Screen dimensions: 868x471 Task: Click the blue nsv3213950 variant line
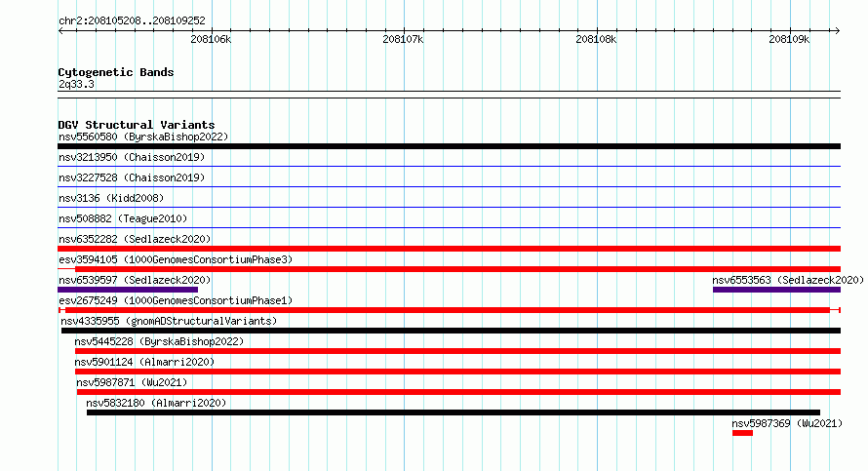449,166
